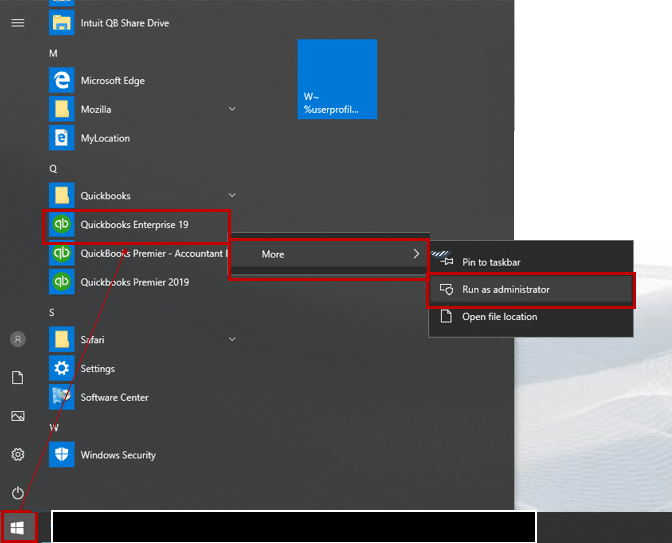Screen dimensions: 672x543
Task: Choose Run as administrator
Action: (x=531, y=289)
